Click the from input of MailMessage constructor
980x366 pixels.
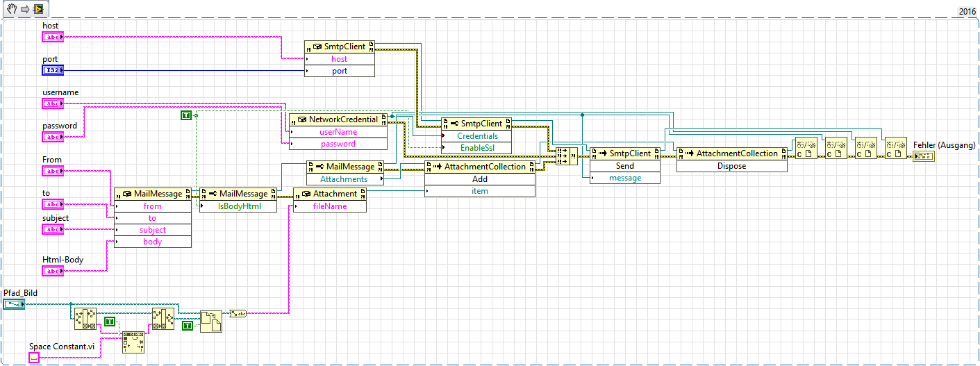[x=153, y=206]
